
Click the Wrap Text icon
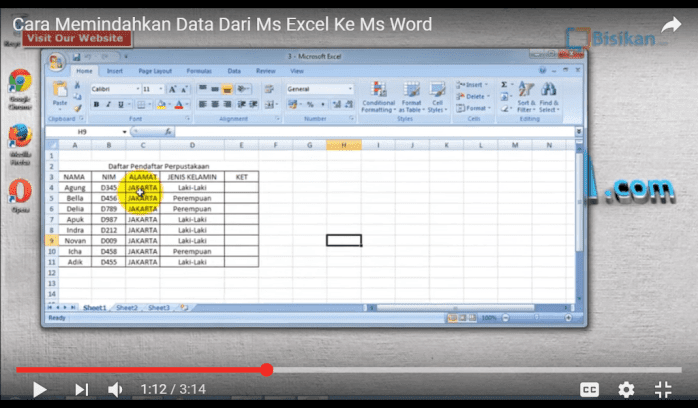[x=269, y=89]
